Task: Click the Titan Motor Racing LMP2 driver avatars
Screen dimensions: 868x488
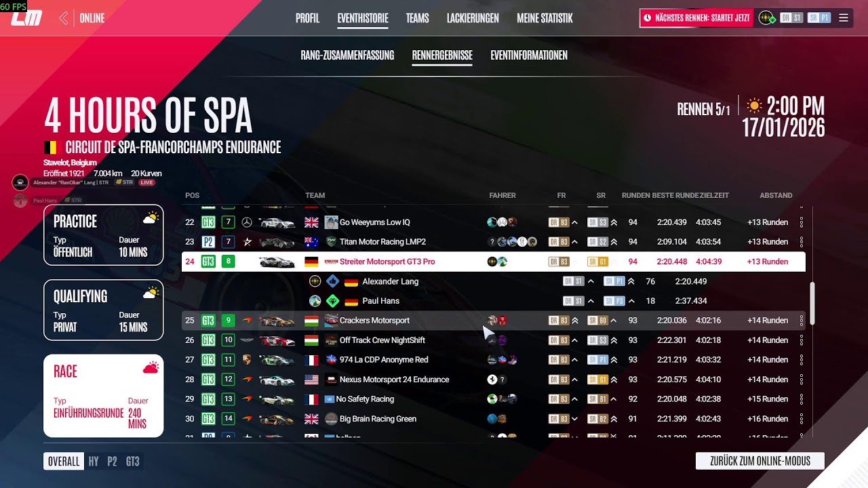Action: click(x=513, y=242)
